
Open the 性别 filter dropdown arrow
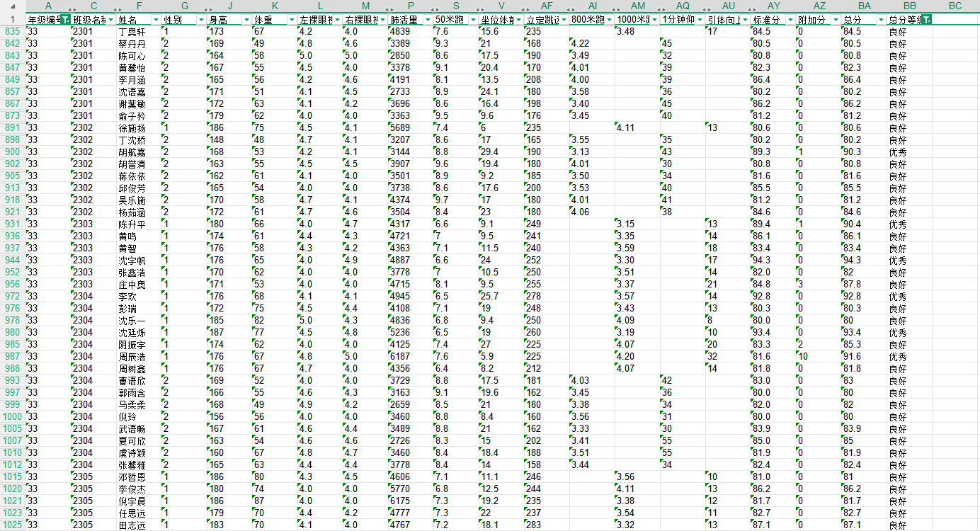coord(201,20)
